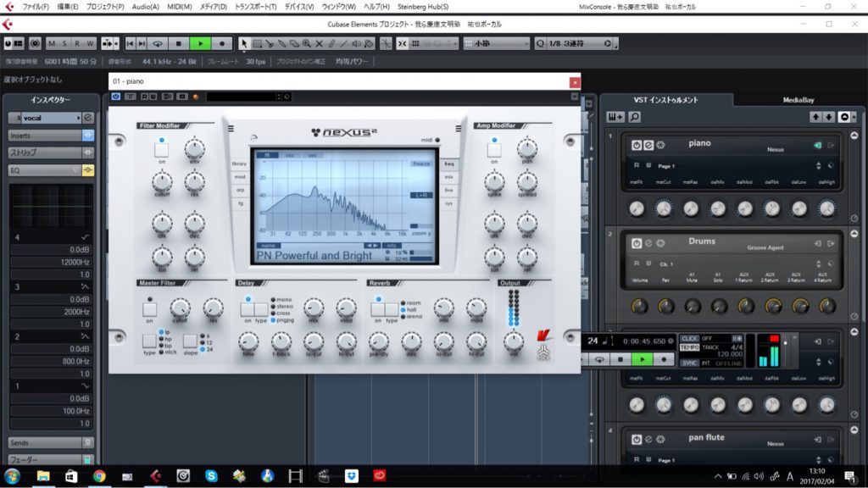Click the add track instrument icon in VST panel
This screenshot has width=868, height=488.
point(616,117)
